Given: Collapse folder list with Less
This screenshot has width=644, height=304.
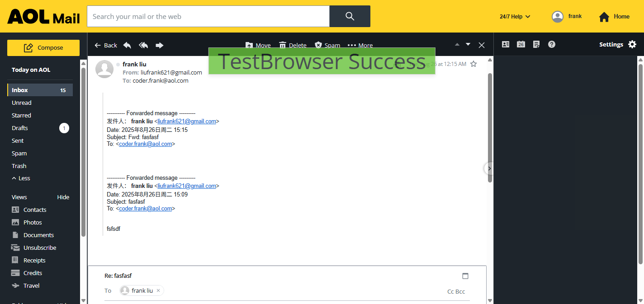Looking at the screenshot, I should coord(21,178).
